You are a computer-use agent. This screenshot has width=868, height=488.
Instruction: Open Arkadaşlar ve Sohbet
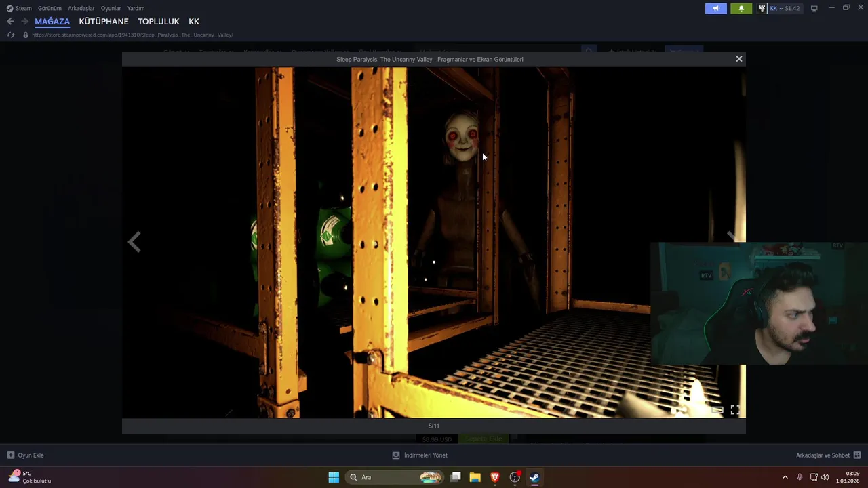pyautogui.click(x=829, y=455)
